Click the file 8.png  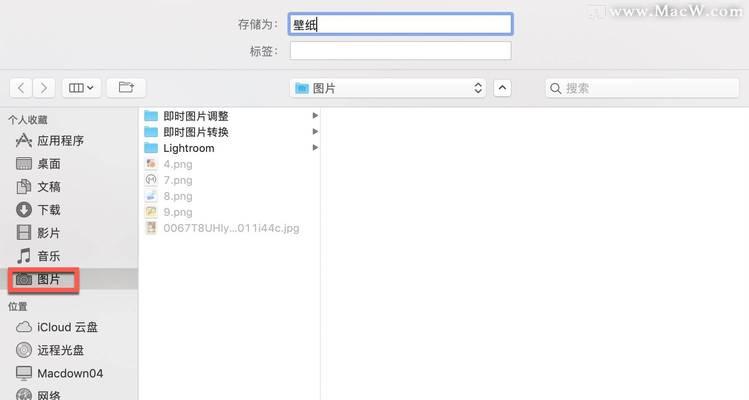click(x=231, y=196)
